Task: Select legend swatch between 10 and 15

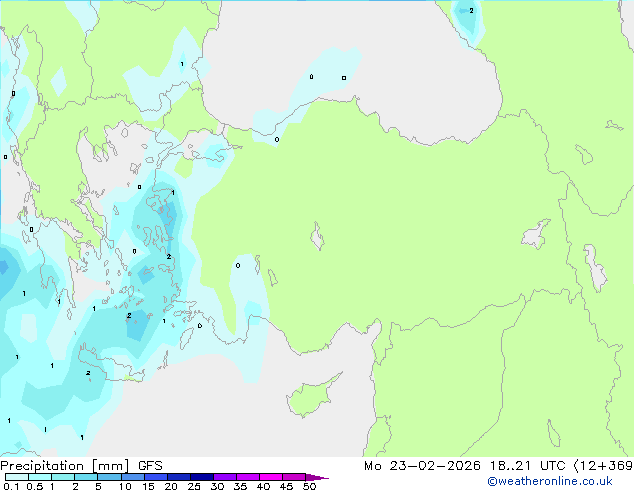Action: 133,477
